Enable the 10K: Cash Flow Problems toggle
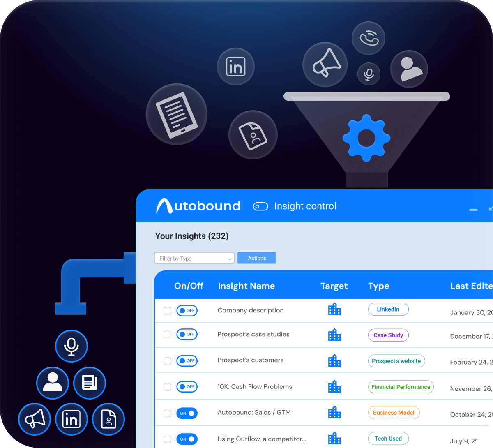Viewport: 493px width, 448px height. 187,387
